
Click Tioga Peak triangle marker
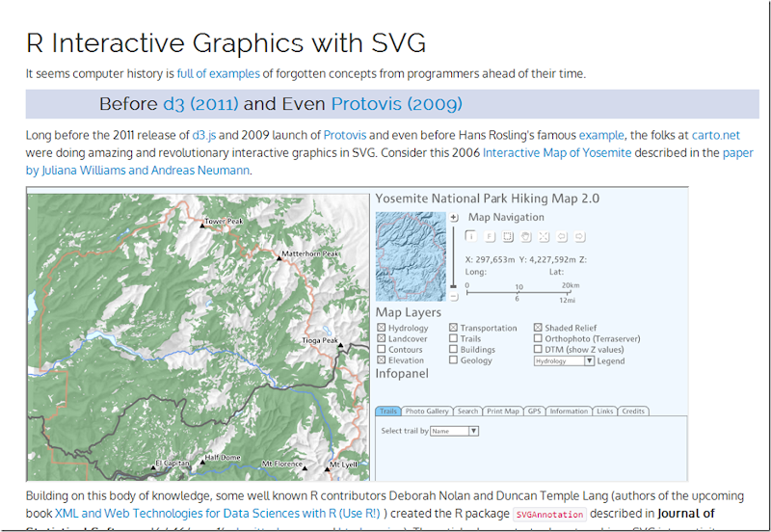[x=340, y=345]
